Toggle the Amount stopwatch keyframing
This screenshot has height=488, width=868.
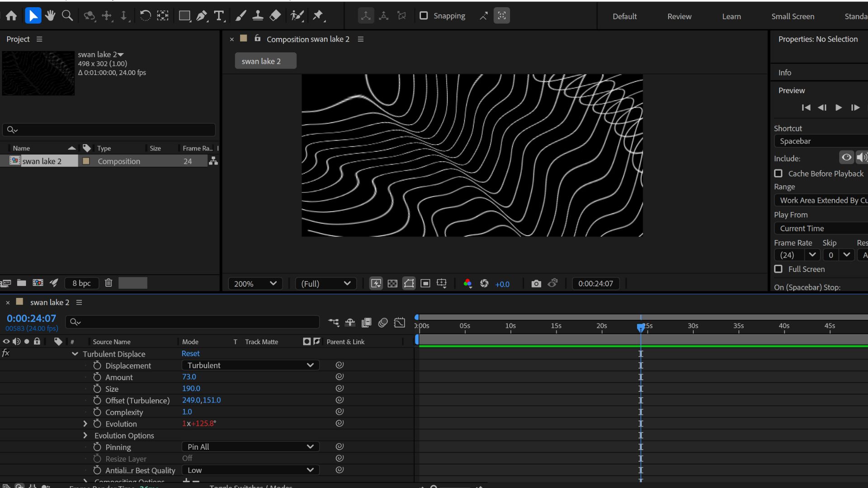[x=97, y=377]
